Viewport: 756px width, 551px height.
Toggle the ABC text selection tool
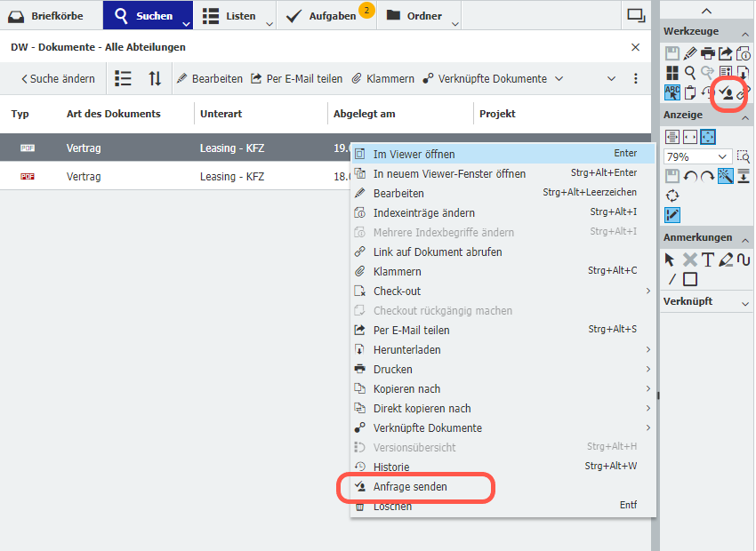tap(672, 92)
